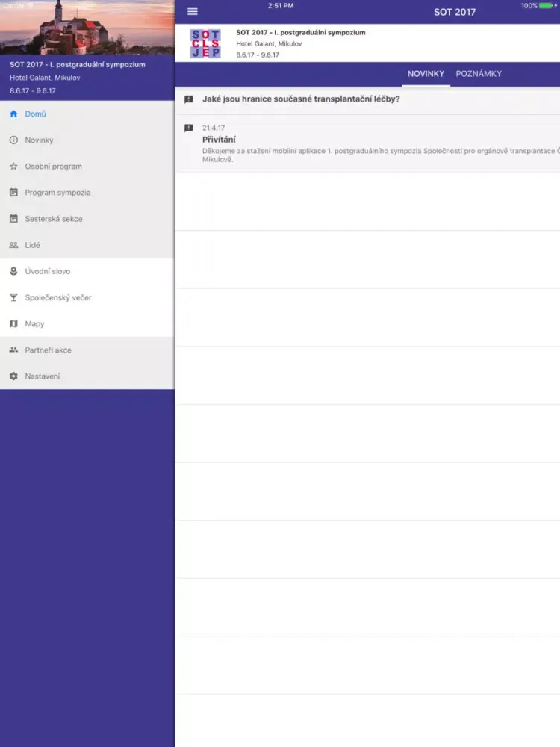Switch to the NOVINKY tab
Viewport: 560px width, 747px height.
click(x=426, y=74)
